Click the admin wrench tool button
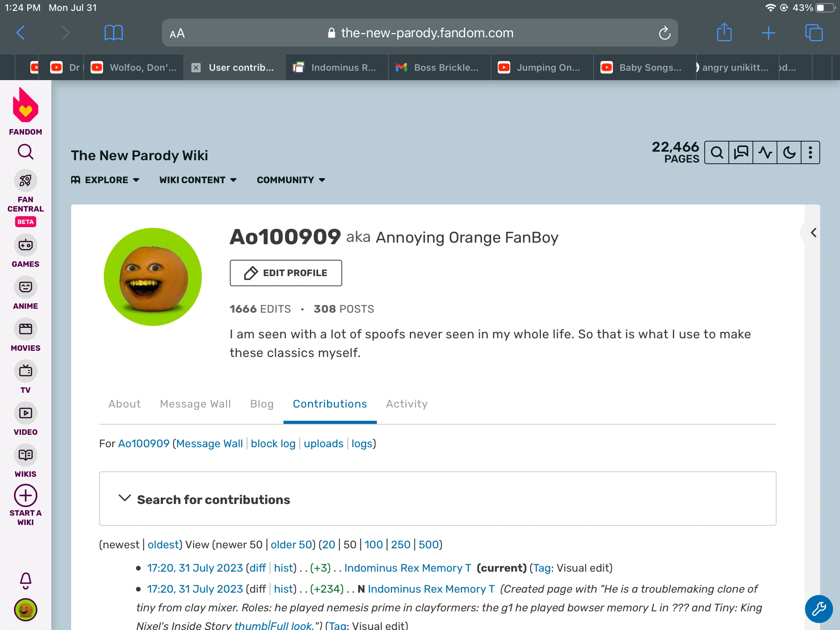840x630 pixels. point(819,609)
